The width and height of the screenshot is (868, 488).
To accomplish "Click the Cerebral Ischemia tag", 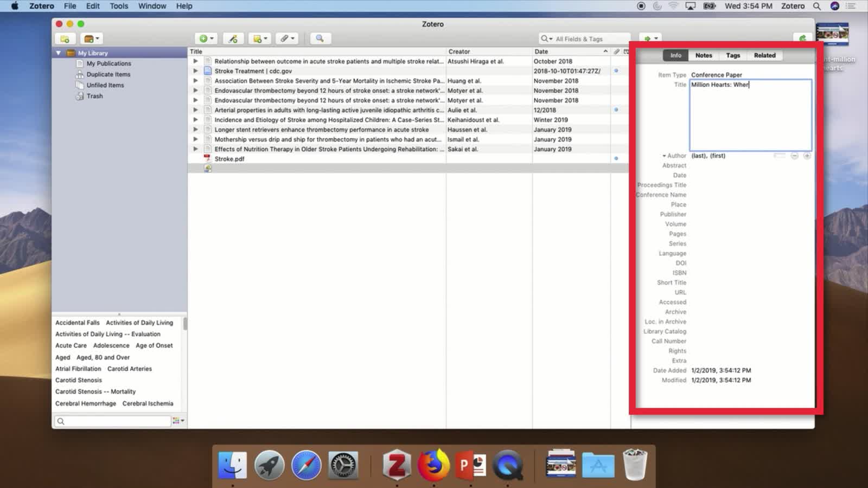I will (x=148, y=403).
